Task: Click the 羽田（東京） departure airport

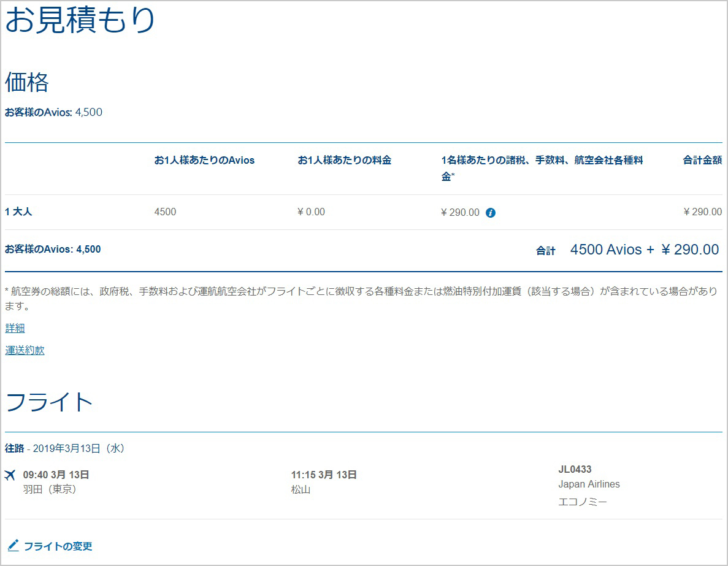Action: [x=50, y=489]
